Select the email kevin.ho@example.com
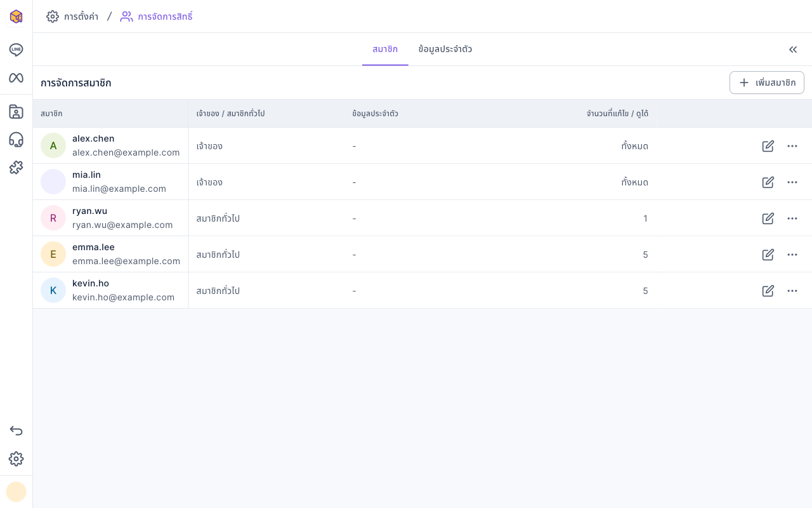This screenshot has width=812, height=508. click(x=123, y=297)
